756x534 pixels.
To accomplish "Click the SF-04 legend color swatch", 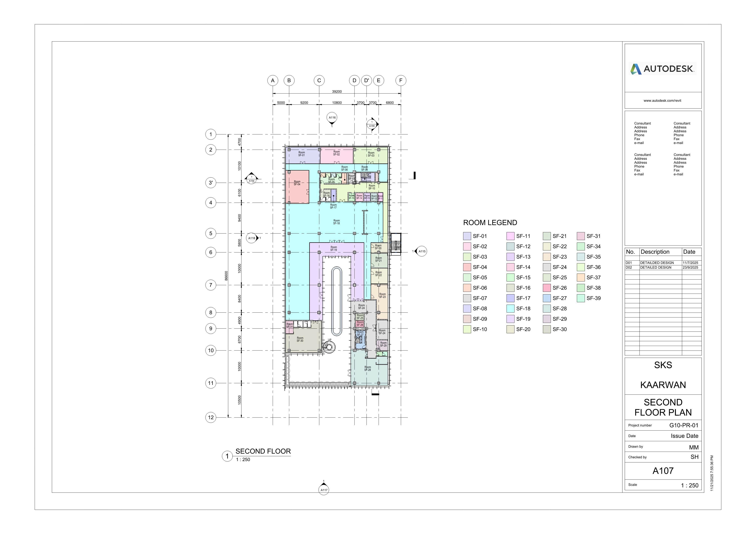I will click(x=467, y=267).
